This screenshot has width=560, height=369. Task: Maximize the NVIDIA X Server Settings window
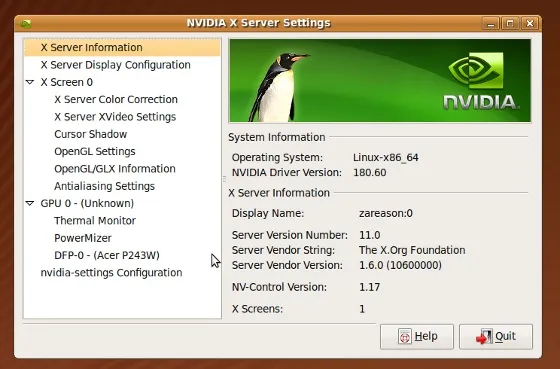pos(510,24)
